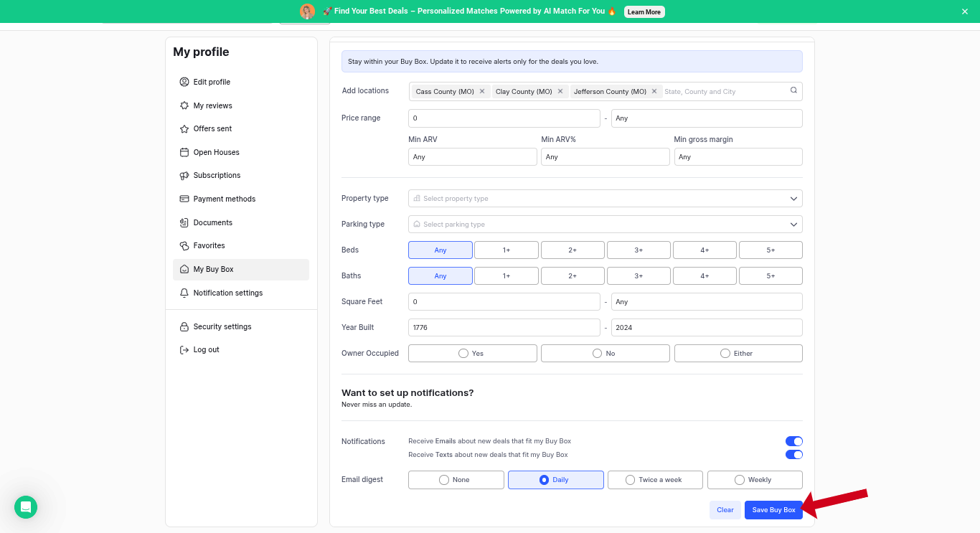The height and width of the screenshot is (533, 980).
Task: Select Baths 4+ option
Action: pos(705,276)
